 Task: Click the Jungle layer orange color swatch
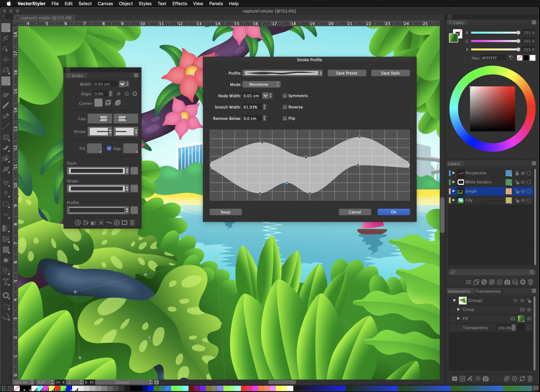pos(509,191)
